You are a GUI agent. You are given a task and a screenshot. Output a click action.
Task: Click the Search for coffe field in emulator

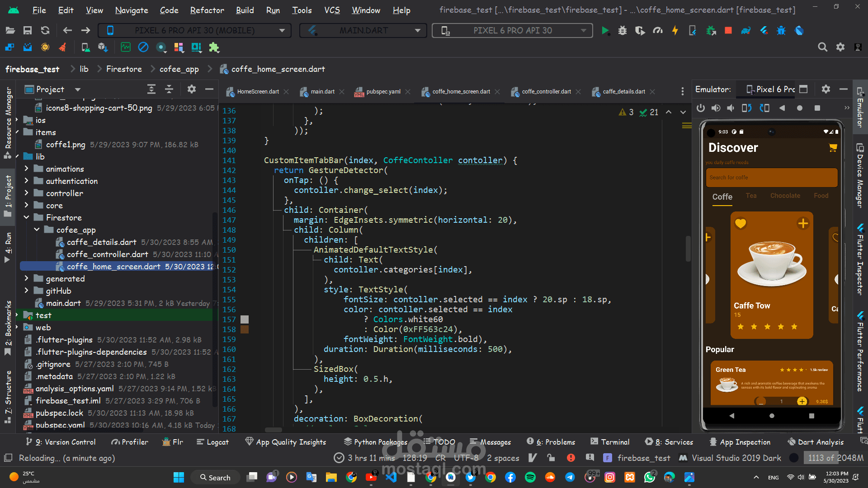tap(771, 178)
